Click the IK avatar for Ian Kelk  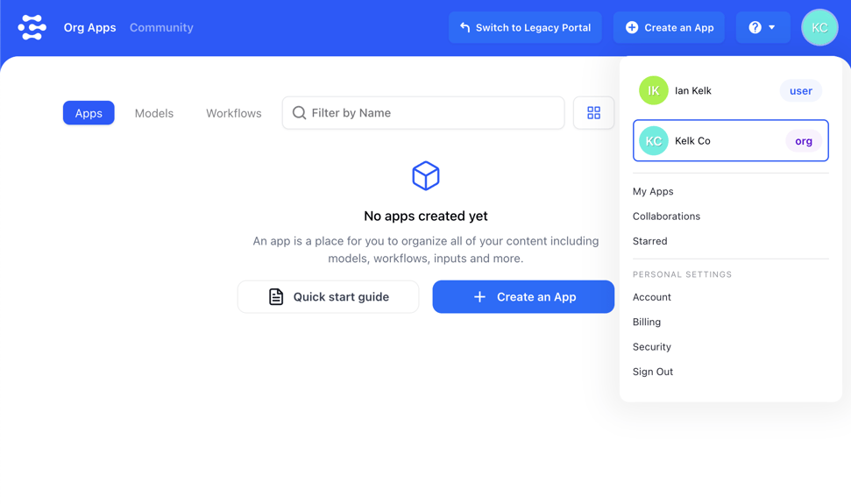click(653, 91)
